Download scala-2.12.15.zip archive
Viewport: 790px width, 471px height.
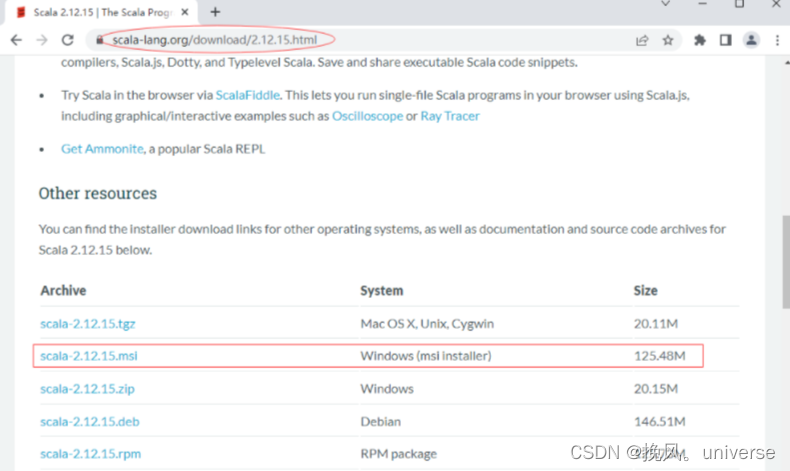87,388
